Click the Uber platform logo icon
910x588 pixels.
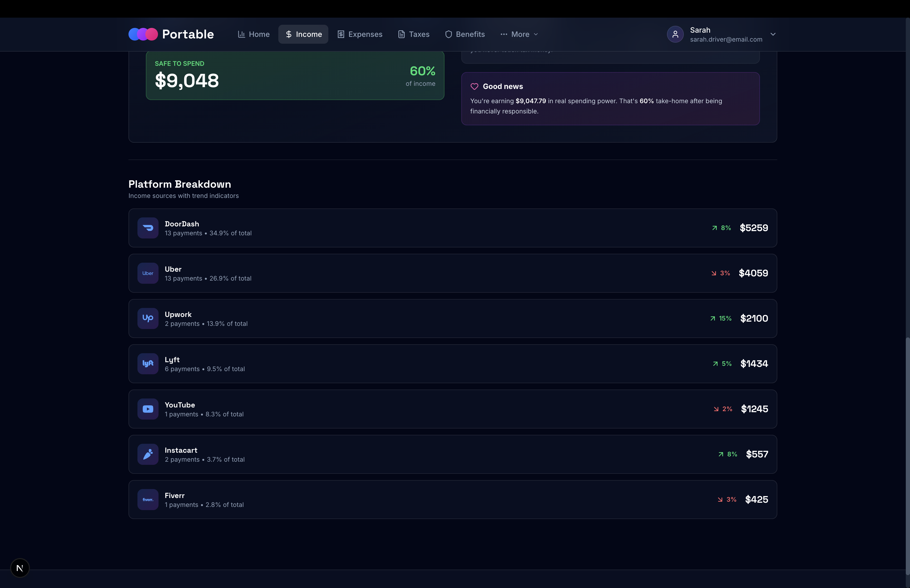point(148,273)
